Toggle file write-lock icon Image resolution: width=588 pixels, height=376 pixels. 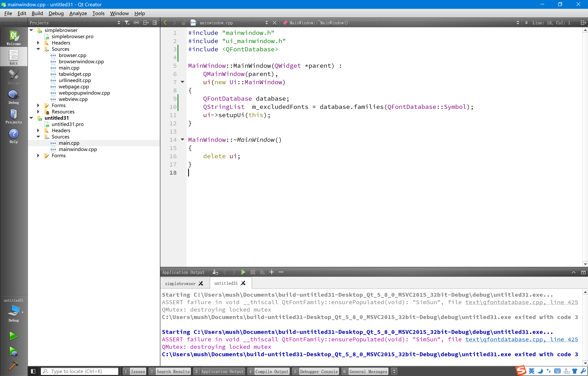click(184, 23)
